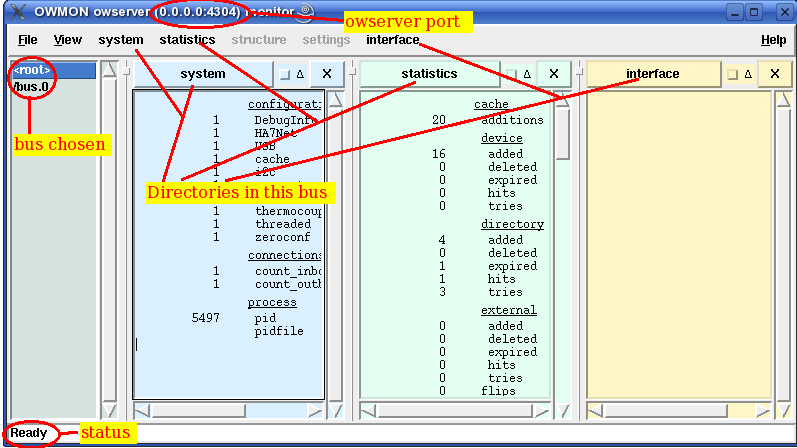Click the X window-manager icon in title bar
The image size is (797, 448).
18,11
